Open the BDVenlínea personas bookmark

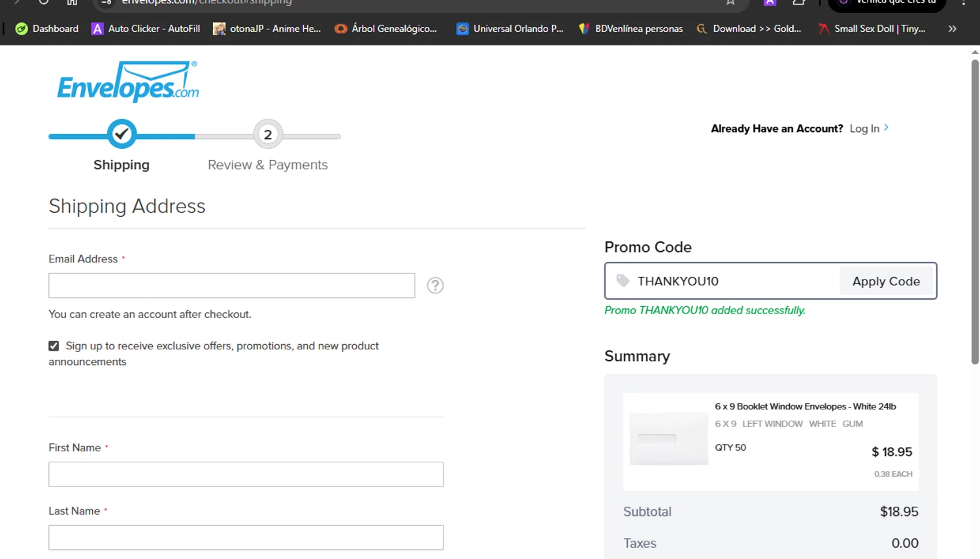click(x=630, y=29)
